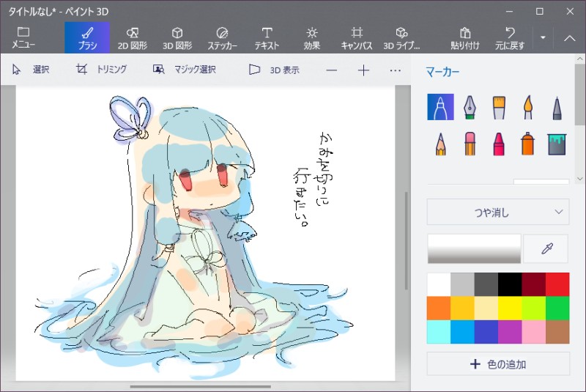The width and height of the screenshot is (586, 392).
Task: Click the canvas horizontal scrollbar thumb
Action: click(200, 387)
